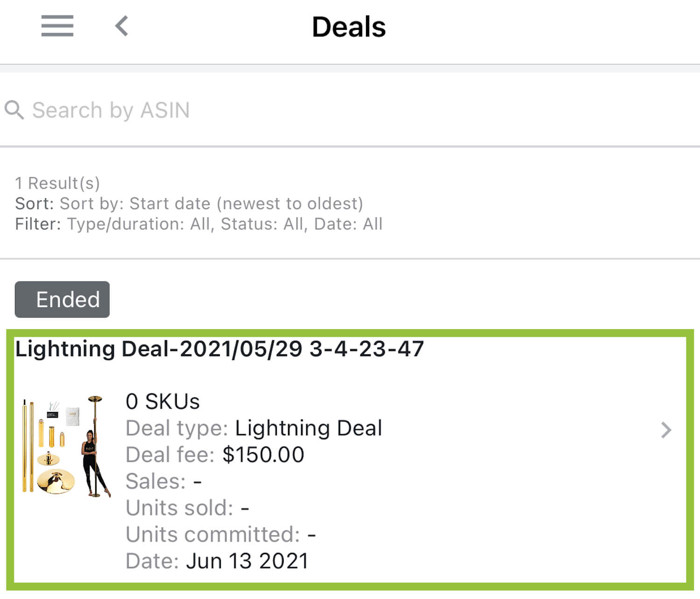Click the Deal fee $150.00 line
Screen dimensions: 700x599
[215, 455]
